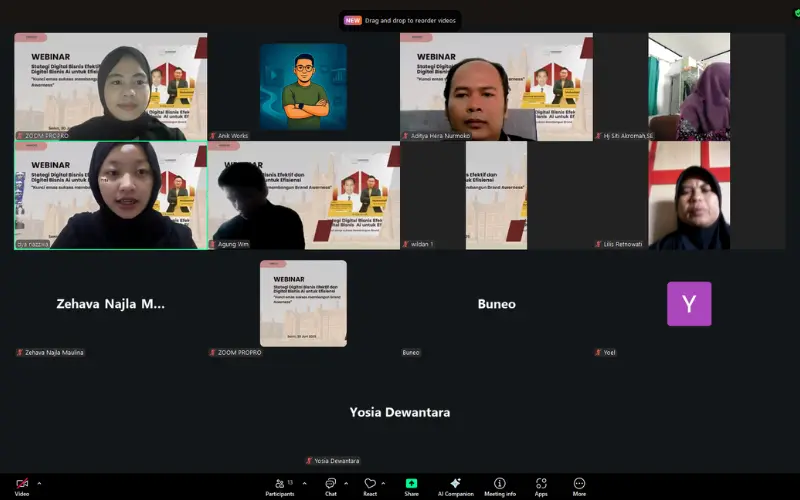Open the Chat panel

click(330, 484)
